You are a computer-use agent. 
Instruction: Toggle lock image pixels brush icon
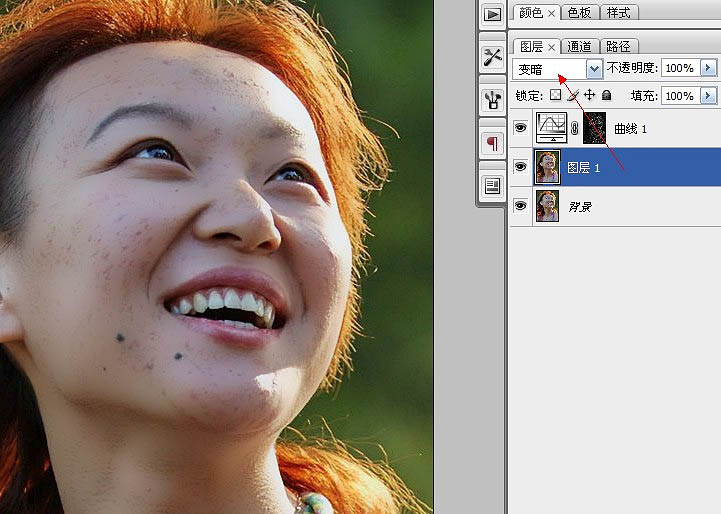[x=573, y=95]
